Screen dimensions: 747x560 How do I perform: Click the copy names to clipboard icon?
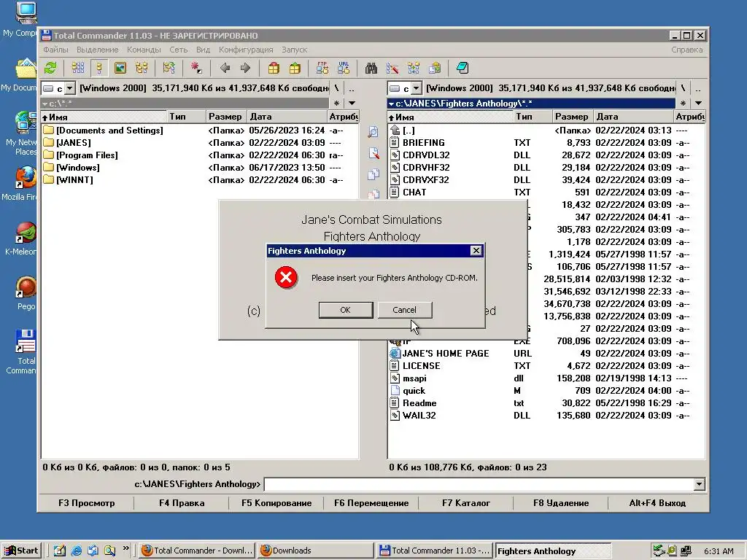435,68
